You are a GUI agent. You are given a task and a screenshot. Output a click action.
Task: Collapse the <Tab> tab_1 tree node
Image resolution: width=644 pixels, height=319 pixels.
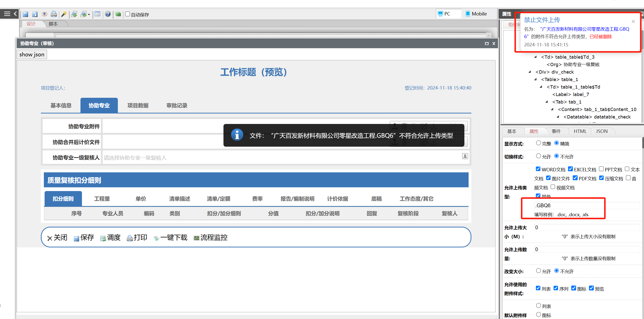547,102
